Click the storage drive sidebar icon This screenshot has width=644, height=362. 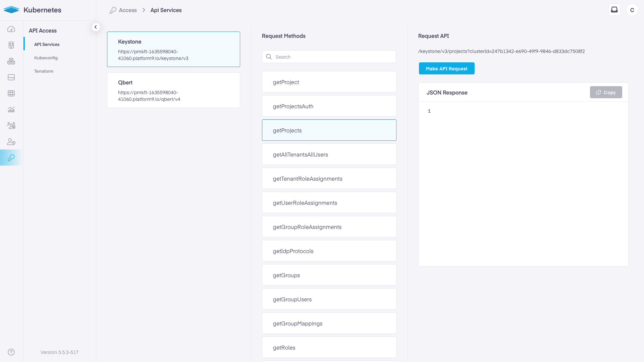coord(11,77)
